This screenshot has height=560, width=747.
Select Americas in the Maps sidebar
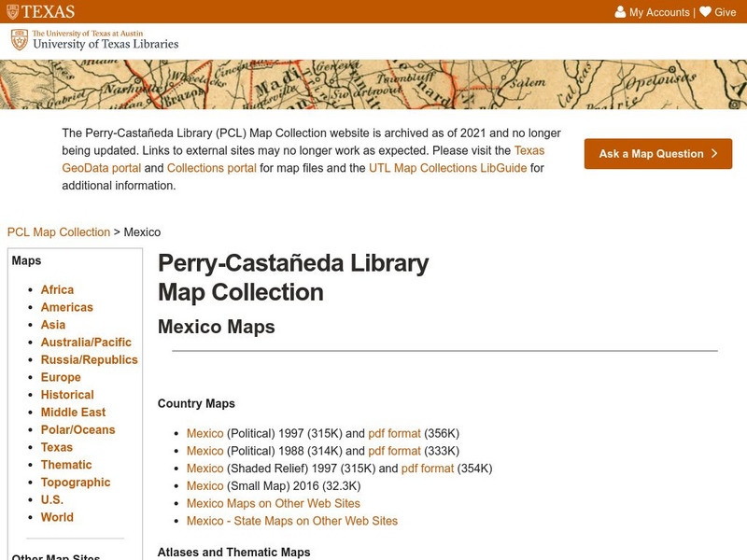pos(66,307)
